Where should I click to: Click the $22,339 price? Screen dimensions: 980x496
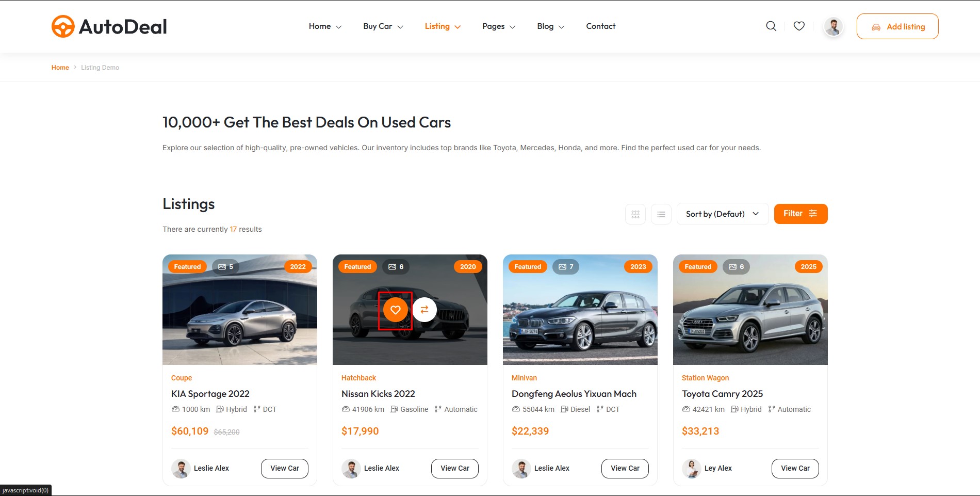pyautogui.click(x=530, y=431)
